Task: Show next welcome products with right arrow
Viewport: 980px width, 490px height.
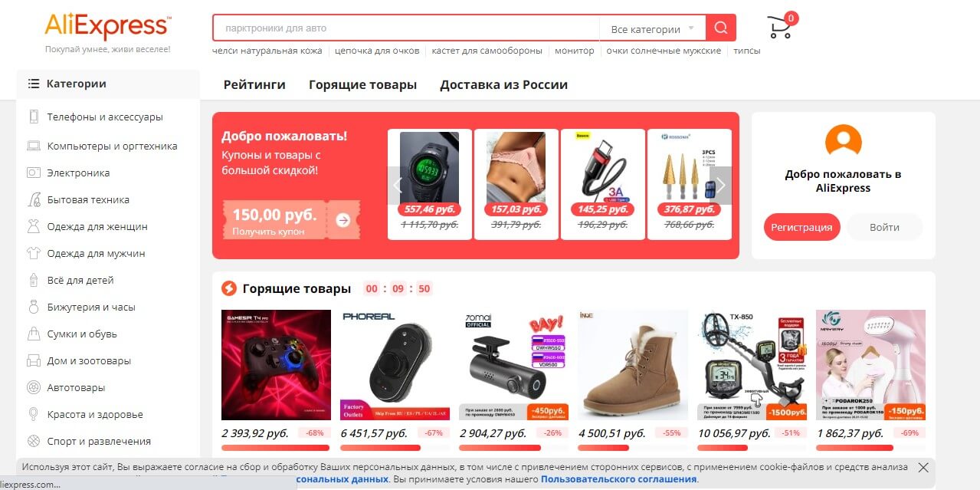Action: click(720, 186)
